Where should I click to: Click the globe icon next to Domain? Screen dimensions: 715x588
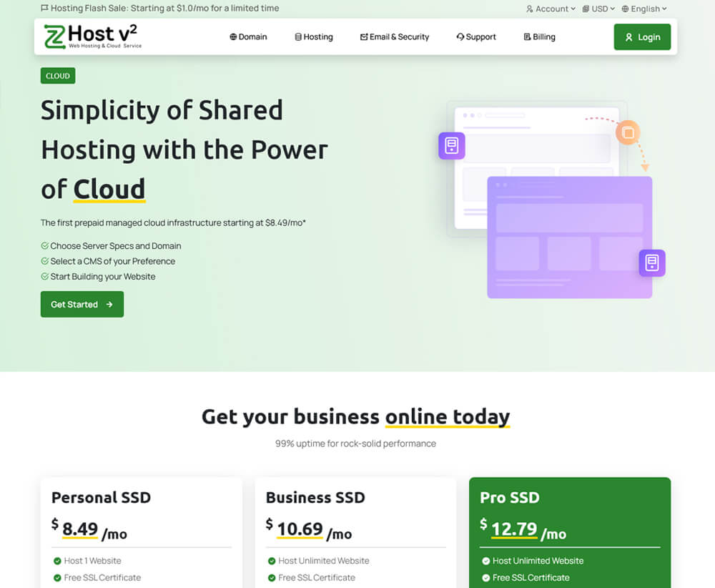233,37
